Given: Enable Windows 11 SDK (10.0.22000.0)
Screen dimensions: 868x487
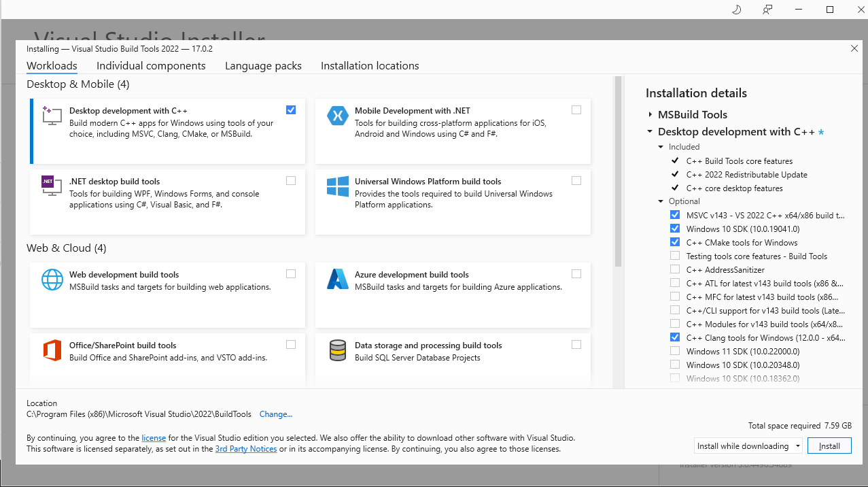Looking at the screenshot, I should pos(675,351).
